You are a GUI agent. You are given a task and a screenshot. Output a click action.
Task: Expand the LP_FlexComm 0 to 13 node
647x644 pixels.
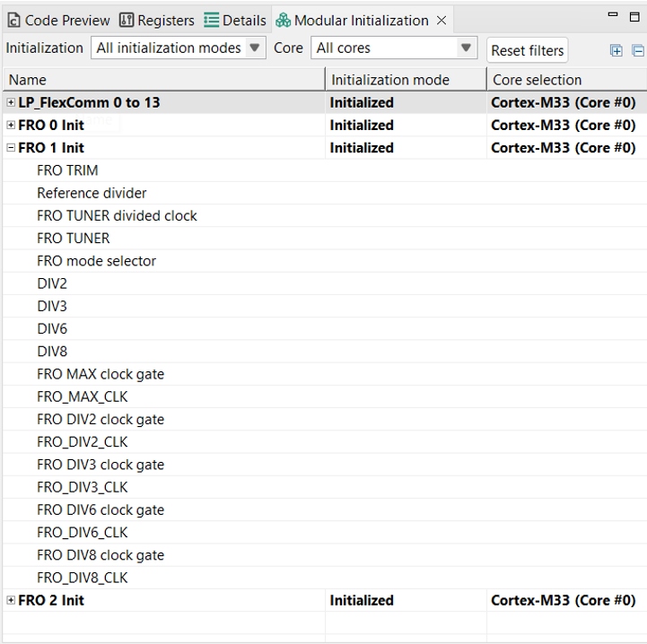12,102
